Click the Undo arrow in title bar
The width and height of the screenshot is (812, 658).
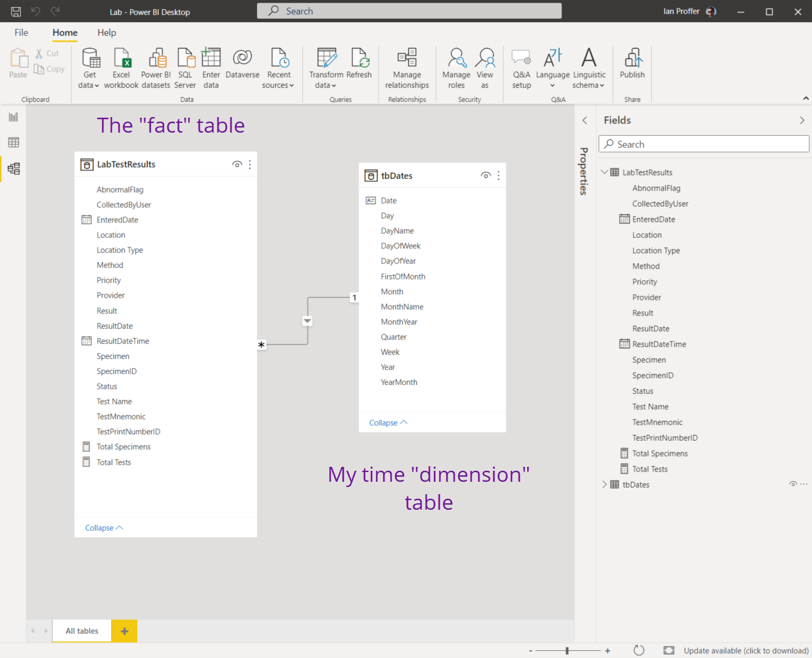point(36,11)
